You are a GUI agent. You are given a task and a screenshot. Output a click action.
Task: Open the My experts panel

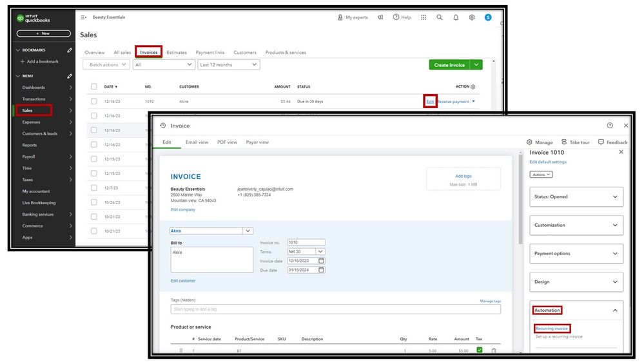tap(353, 17)
